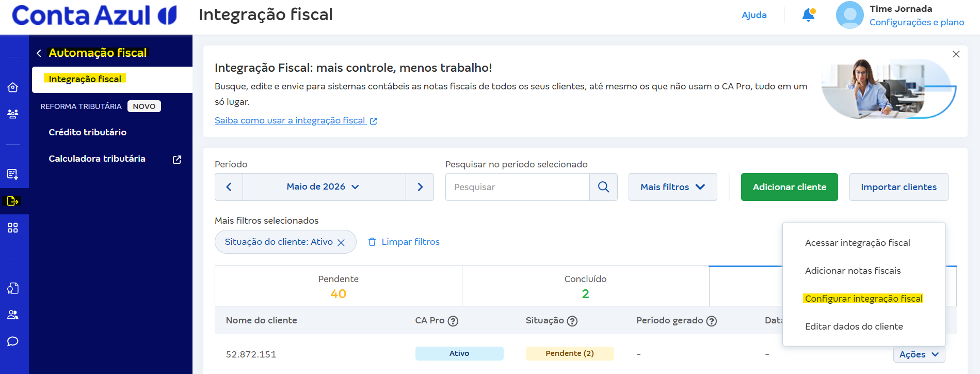Open the apps grid icon in sidebar

pyautogui.click(x=13, y=228)
